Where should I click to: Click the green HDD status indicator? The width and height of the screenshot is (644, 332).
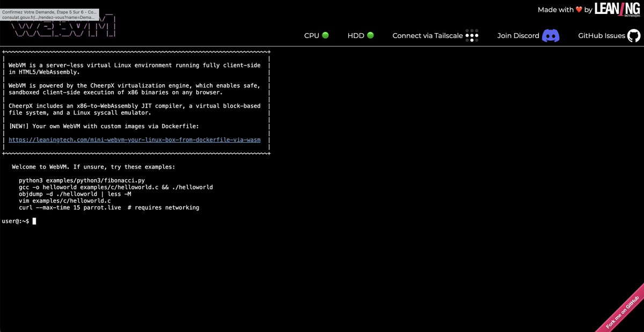click(370, 35)
